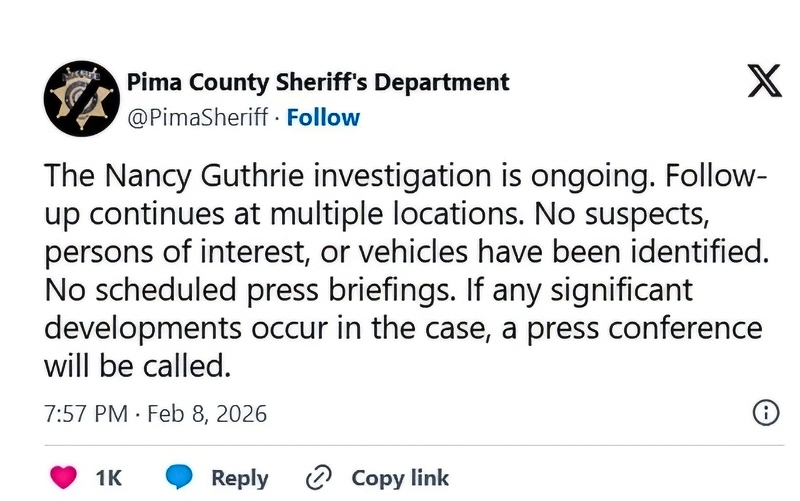Click the 1K likes count
Viewport: 800px width, 501px height.
point(108,478)
